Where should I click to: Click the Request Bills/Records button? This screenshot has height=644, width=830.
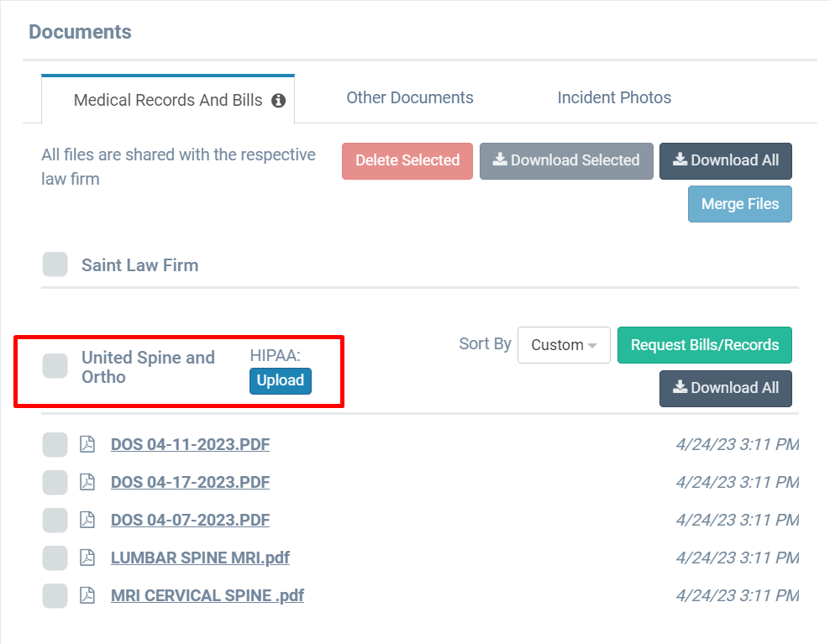pyautogui.click(x=705, y=345)
